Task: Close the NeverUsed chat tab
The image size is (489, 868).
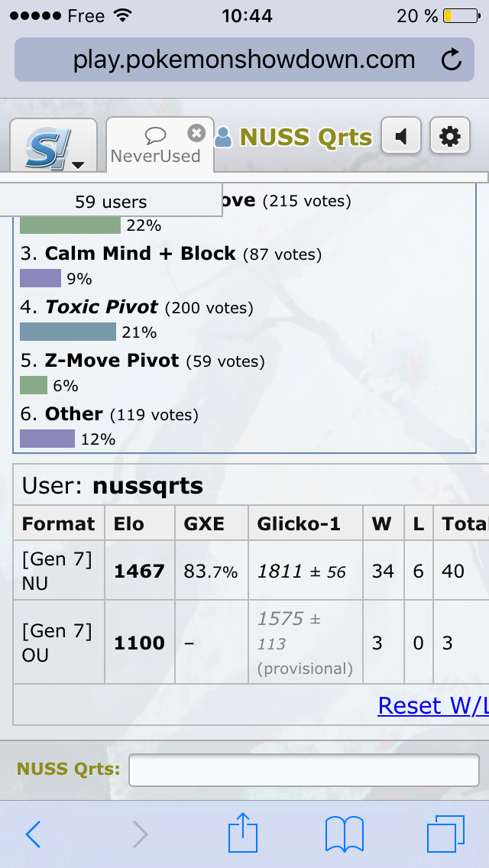Action: pos(196,134)
